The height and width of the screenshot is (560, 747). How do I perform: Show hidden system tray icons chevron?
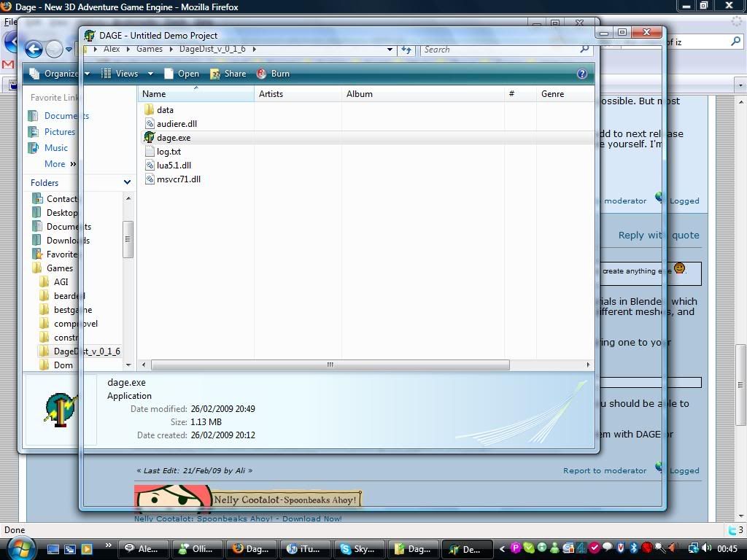point(502,549)
